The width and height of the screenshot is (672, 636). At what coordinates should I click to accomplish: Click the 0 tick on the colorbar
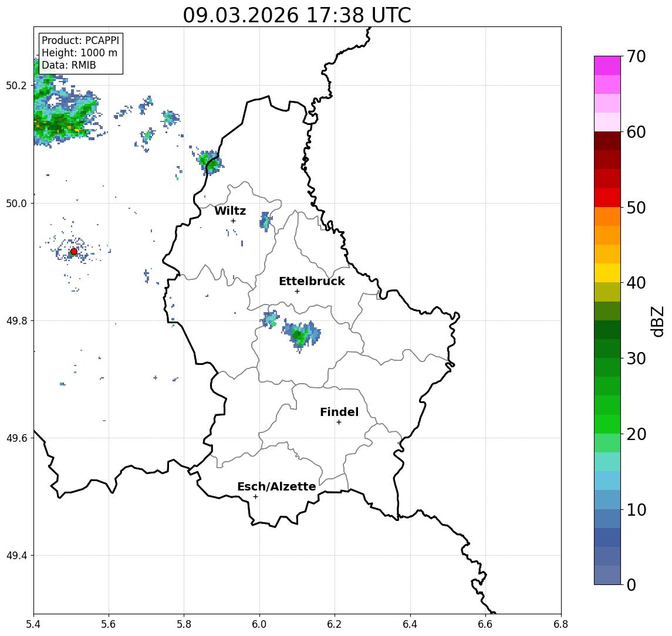632,584
